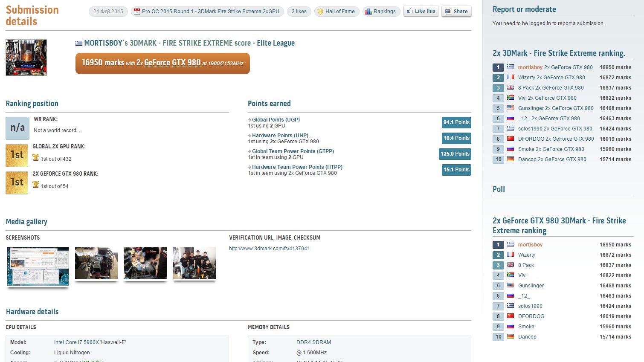The width and height of the screenshot is (644, 362).
Task: Open Smoke 2x GeForce GTX 980 ranking entry
Action: pos(551,149)
